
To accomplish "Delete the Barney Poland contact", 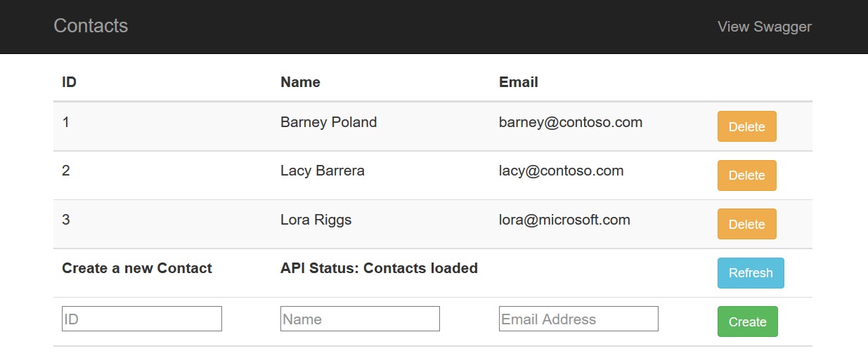I will pos(746,127).
